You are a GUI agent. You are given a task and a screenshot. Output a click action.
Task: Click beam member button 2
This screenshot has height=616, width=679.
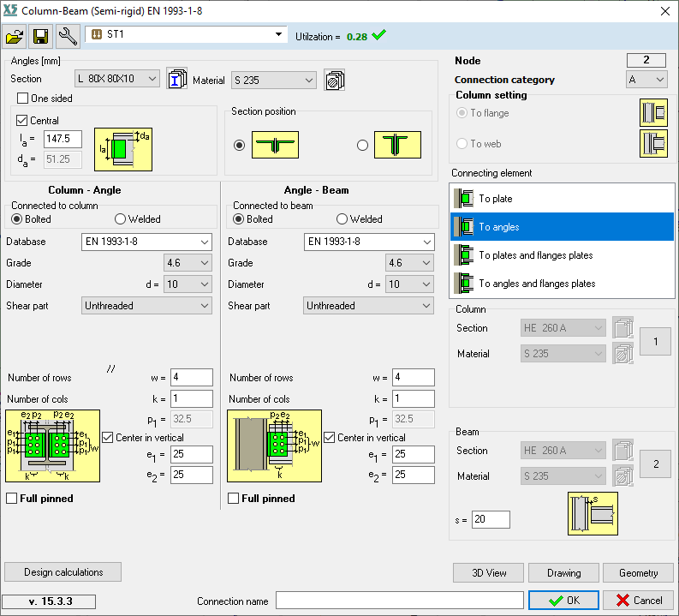(x=656, y=464)
